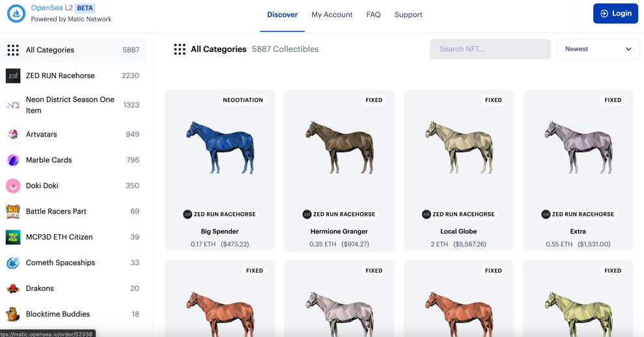
Task: Select the Battle Racers Part icon
Action: [x=13, y=211]
